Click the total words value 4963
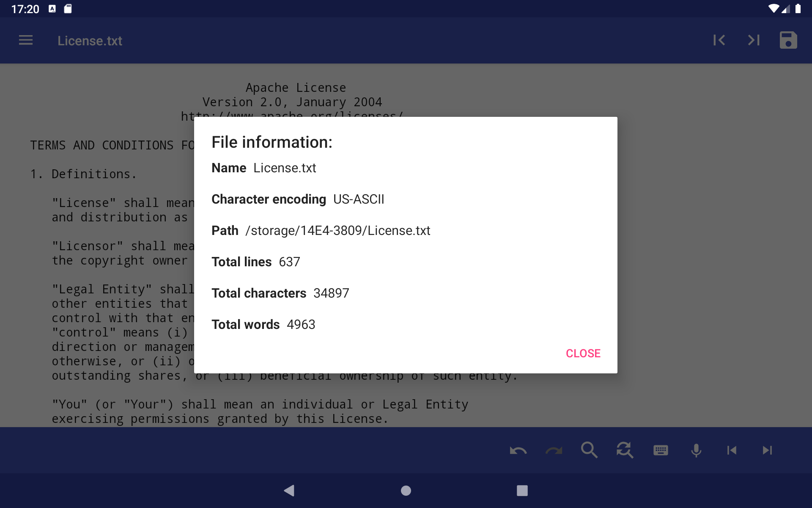The height and width of the screenshot is (508, 812). [301, 325]
